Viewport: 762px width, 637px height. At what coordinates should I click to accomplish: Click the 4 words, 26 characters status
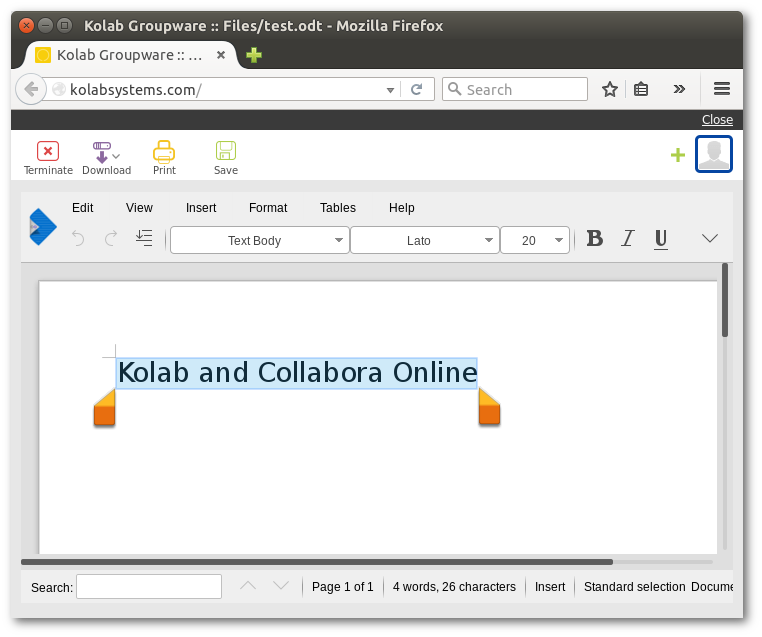454,587
